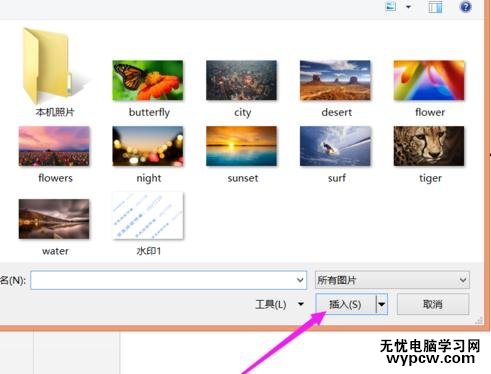The image size is (491, 374).
Task: Click the water file name label
Action: [x=55, y=251]
